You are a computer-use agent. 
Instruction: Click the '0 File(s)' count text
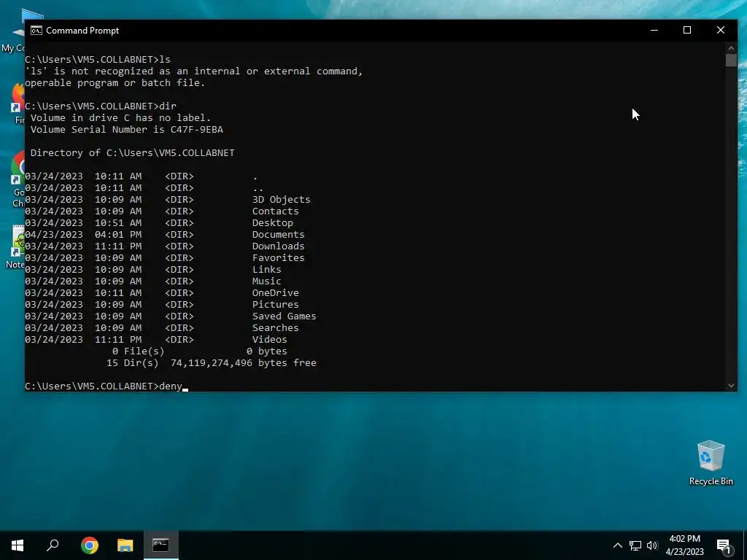pyautogui.click(x=138, y=351)
